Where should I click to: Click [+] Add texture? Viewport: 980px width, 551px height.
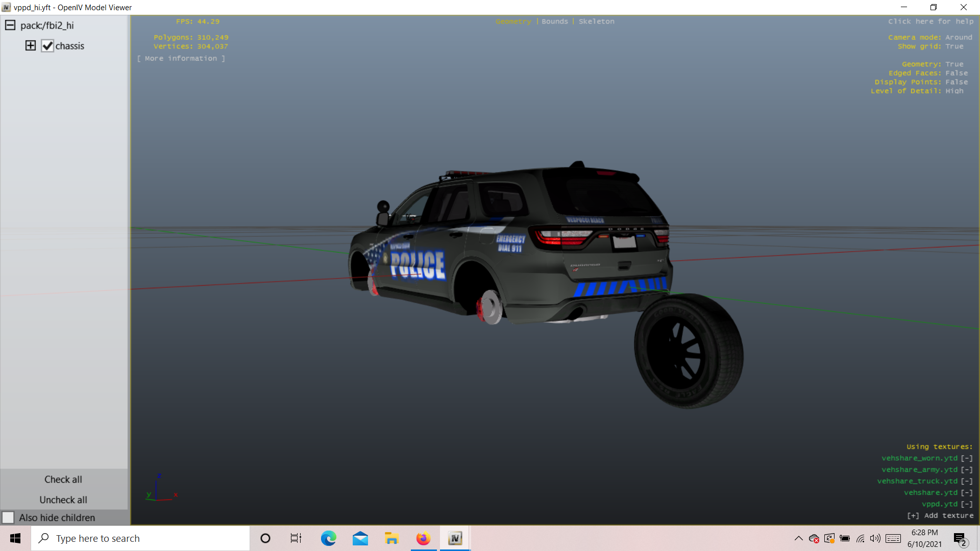[940, 516]
